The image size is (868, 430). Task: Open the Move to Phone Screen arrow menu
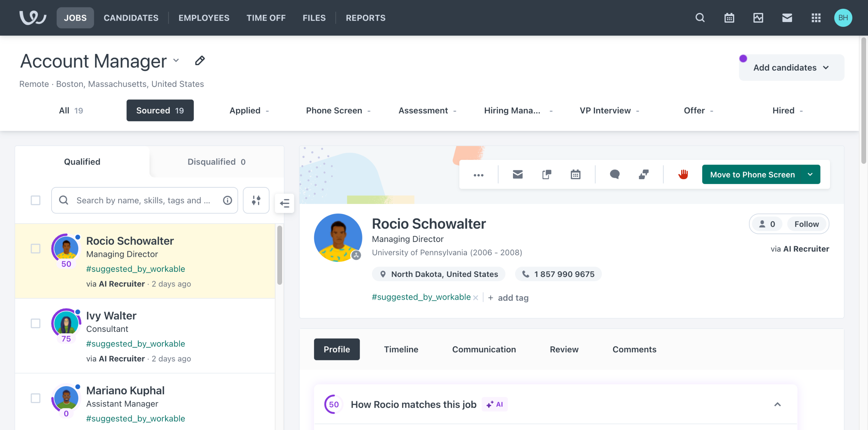810,174
